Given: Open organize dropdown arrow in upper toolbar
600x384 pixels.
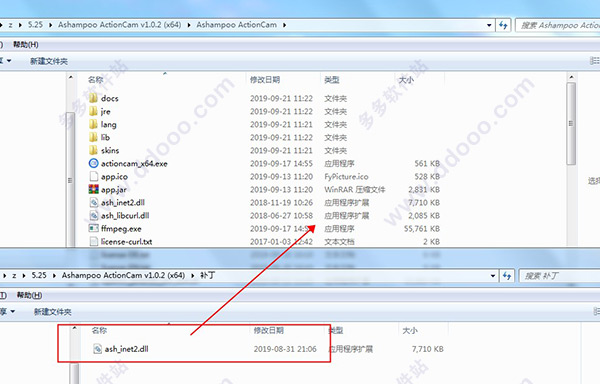Looking at the screenshot, I should 9,61.
